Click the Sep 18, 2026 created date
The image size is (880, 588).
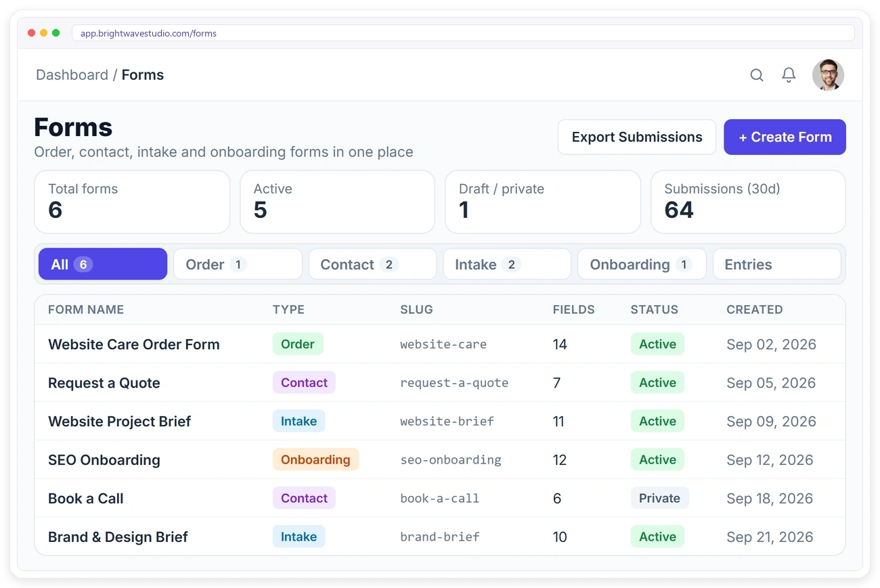tap(770, 499)
